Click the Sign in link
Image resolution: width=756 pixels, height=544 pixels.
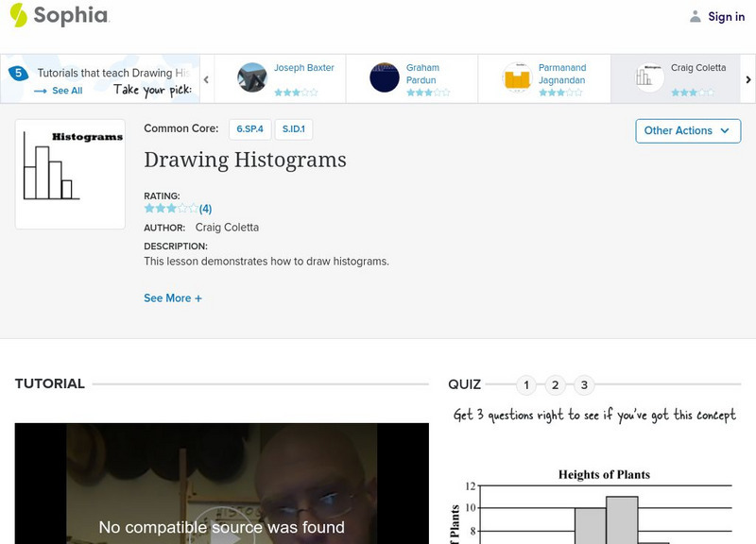click(726, 16)
